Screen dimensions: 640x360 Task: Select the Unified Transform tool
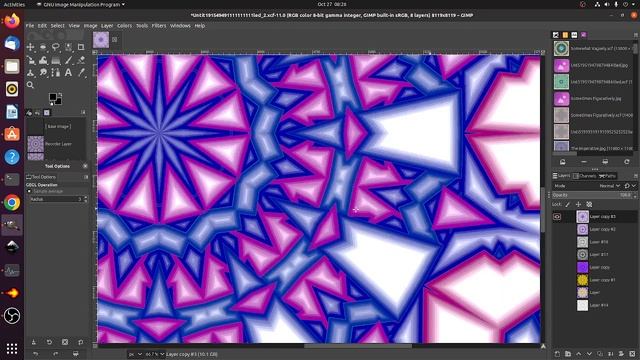pyautogui.click(x=30, y=60)
